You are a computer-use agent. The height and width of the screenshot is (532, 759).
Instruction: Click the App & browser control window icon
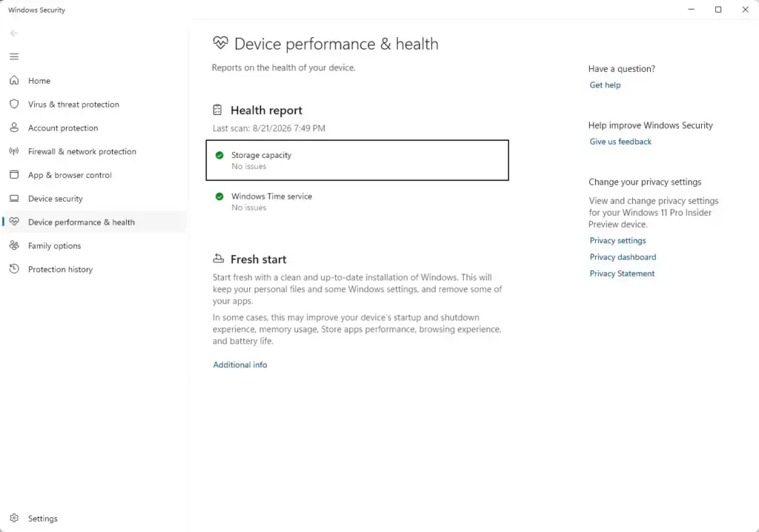14,175
